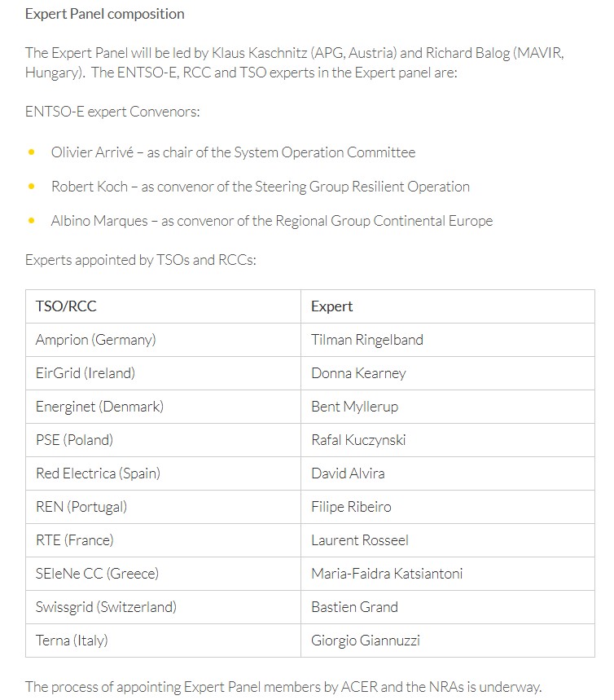Click the 'Tilman Ringelband' table cell
614x700 pixels.
(367, 340)
